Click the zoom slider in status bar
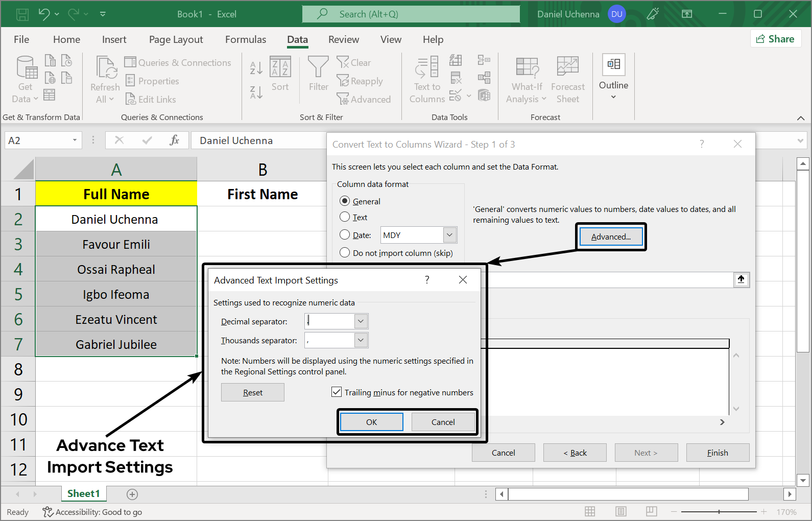This screenshot has height=521, width=812. [x=719, y=512]
